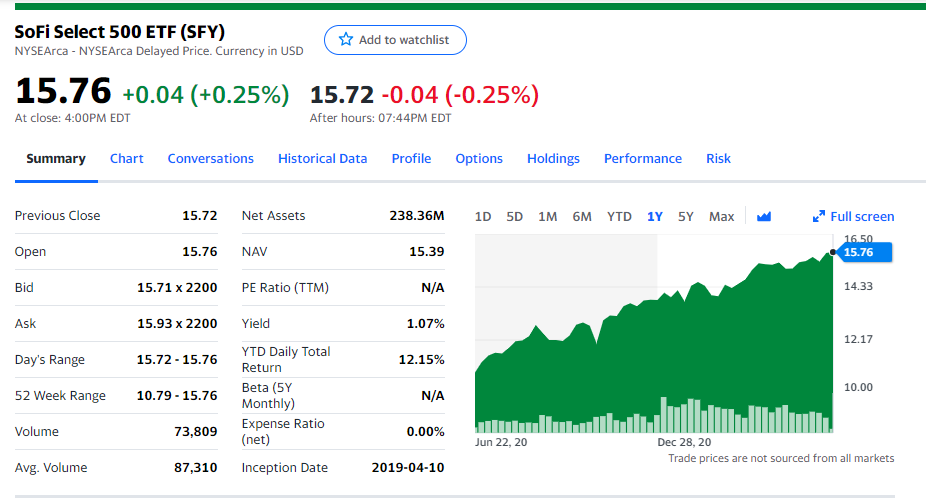Click the 15.76 price marker on chart

pos(865,252)
